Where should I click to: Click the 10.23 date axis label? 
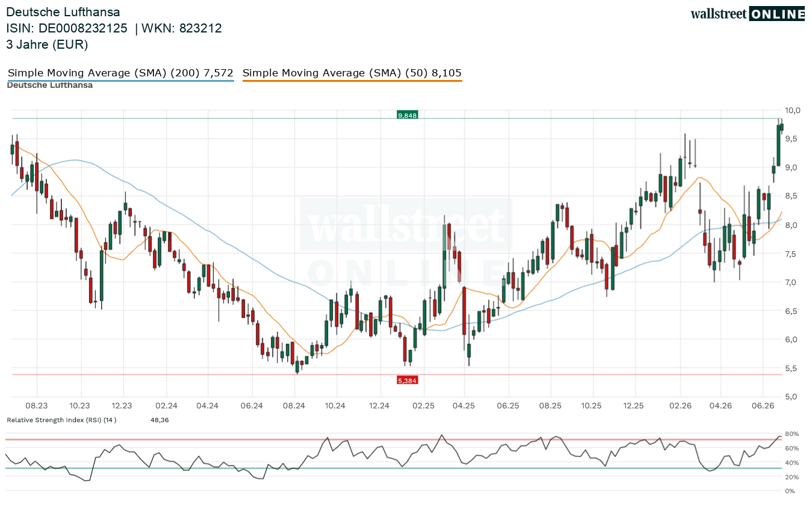tap(79, 406)
